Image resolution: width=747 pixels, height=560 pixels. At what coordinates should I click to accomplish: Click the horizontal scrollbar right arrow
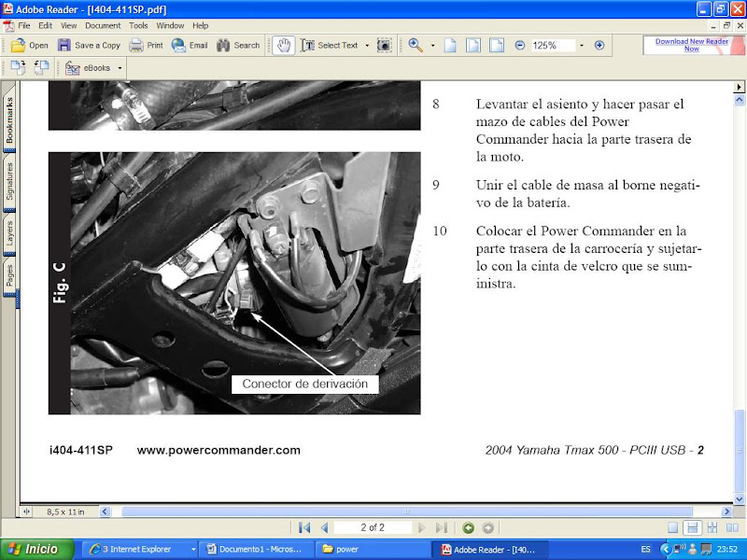[726, 511]
